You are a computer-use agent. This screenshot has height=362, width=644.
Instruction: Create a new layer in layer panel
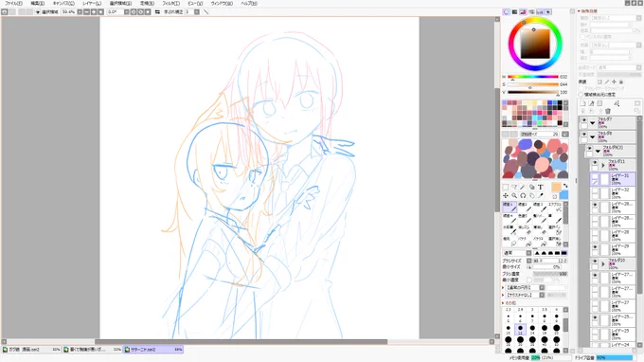click(x=582, y=103)
